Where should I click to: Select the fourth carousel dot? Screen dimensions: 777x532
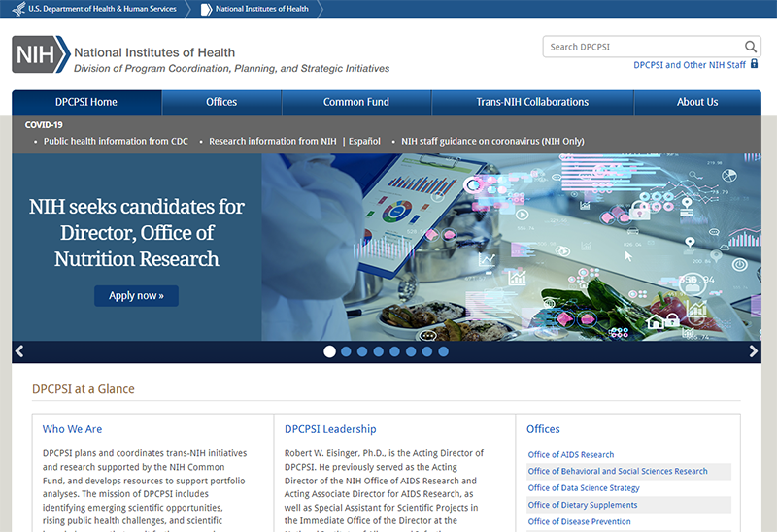point(379,351)
